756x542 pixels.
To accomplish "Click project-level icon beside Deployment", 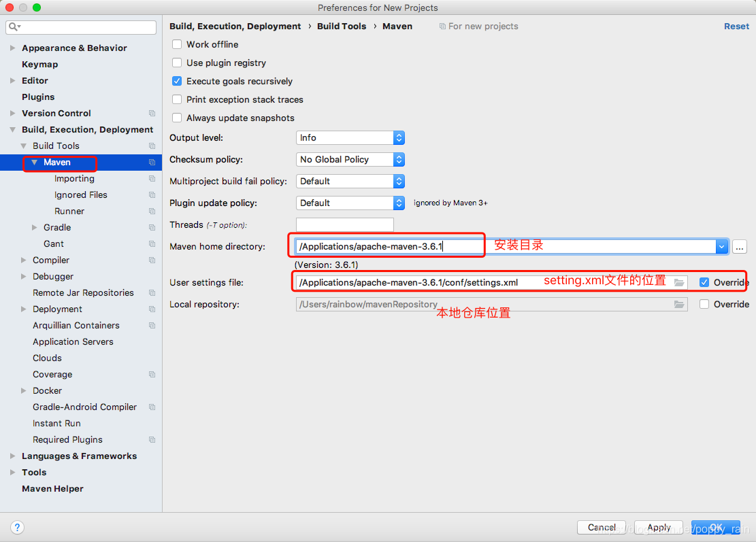I will tap(152, 309).
